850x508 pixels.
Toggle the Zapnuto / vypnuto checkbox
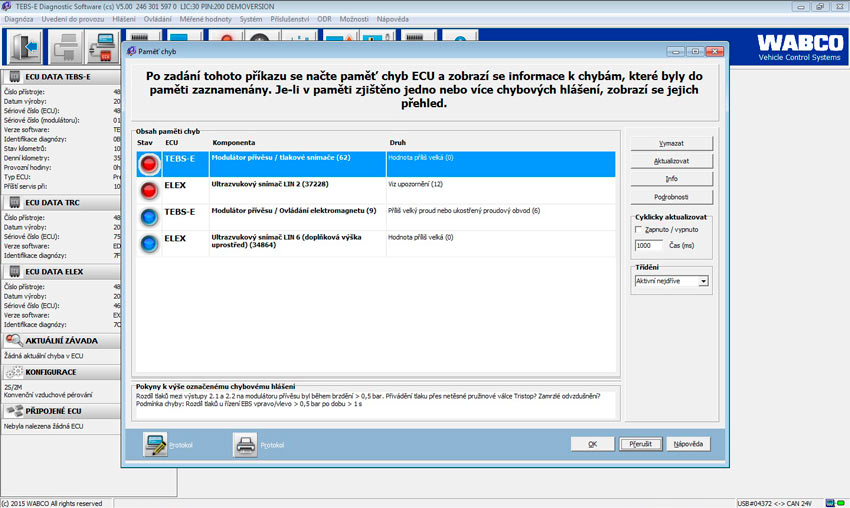click(x=638, y=230)
